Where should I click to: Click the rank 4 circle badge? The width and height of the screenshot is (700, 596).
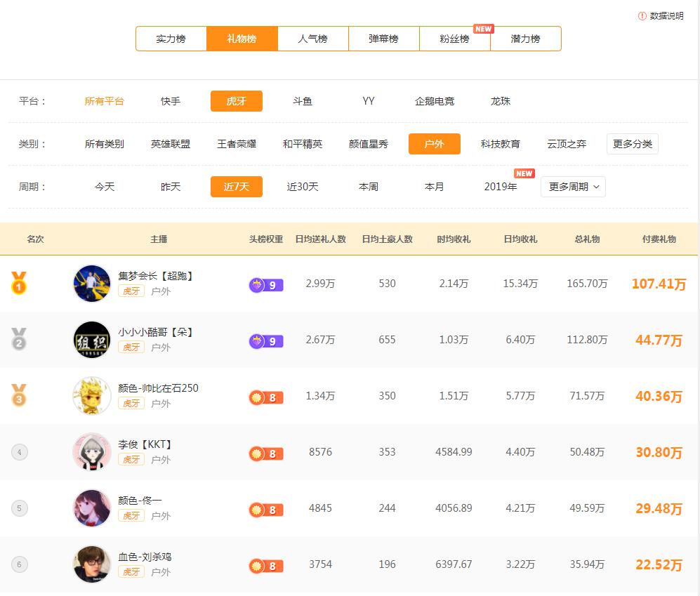19,452
